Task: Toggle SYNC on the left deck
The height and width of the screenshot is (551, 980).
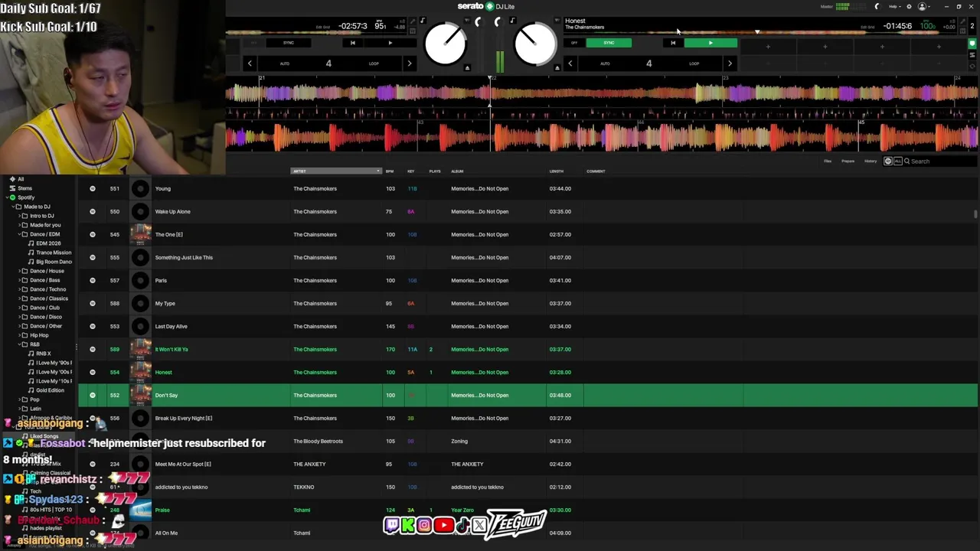Action: (289, 43)
